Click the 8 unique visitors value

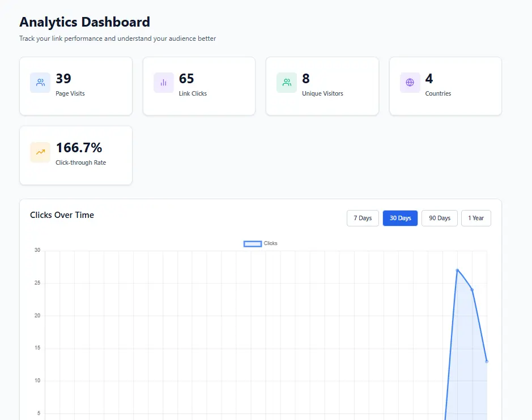[306, 79]
